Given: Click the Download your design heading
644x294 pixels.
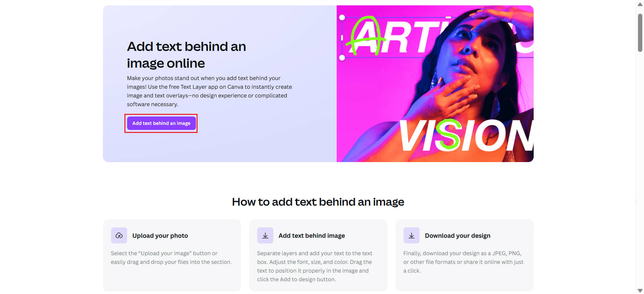Looking at the screenshot, I should [x=458, y=236].
